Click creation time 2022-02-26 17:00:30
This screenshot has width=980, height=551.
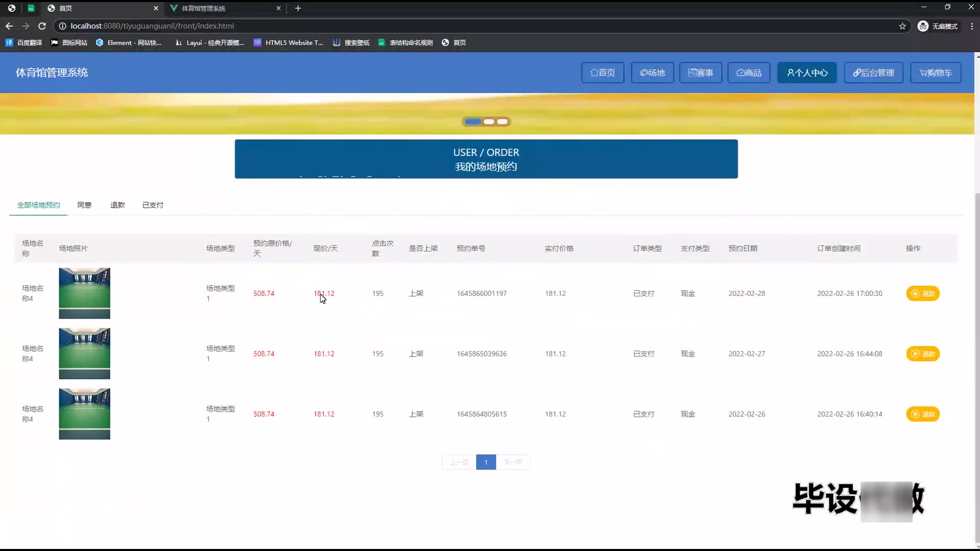(x=850, y=293)
